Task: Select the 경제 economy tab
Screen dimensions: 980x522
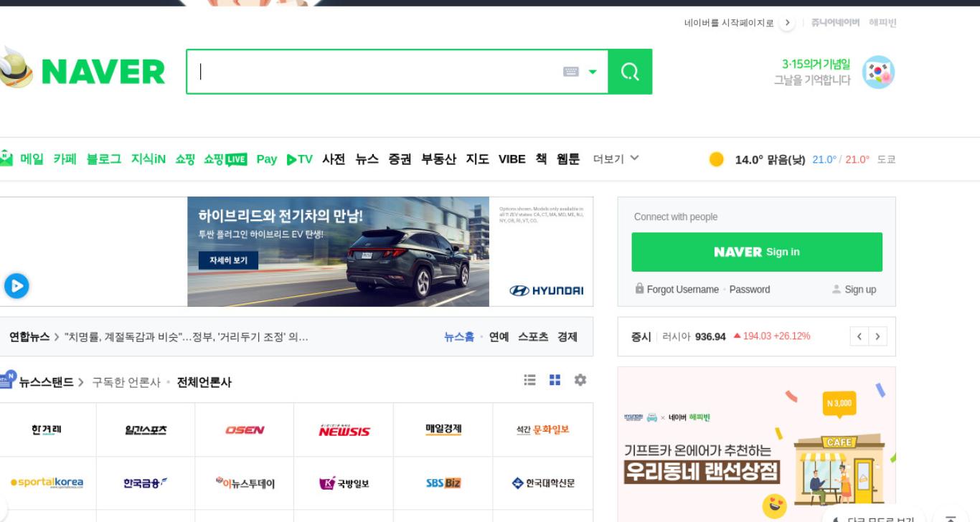Action: tap(567, 337)
